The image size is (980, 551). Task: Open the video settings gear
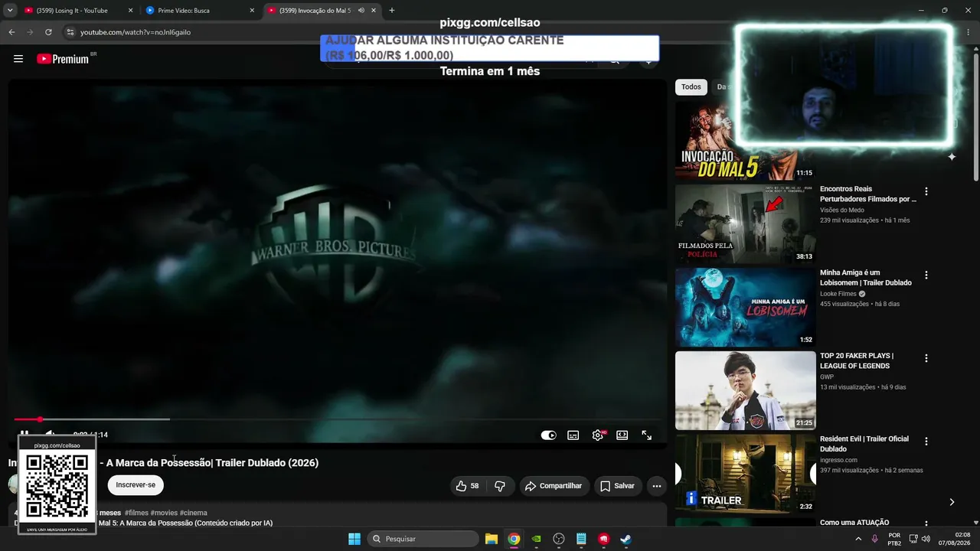click(x=598, y=435)
